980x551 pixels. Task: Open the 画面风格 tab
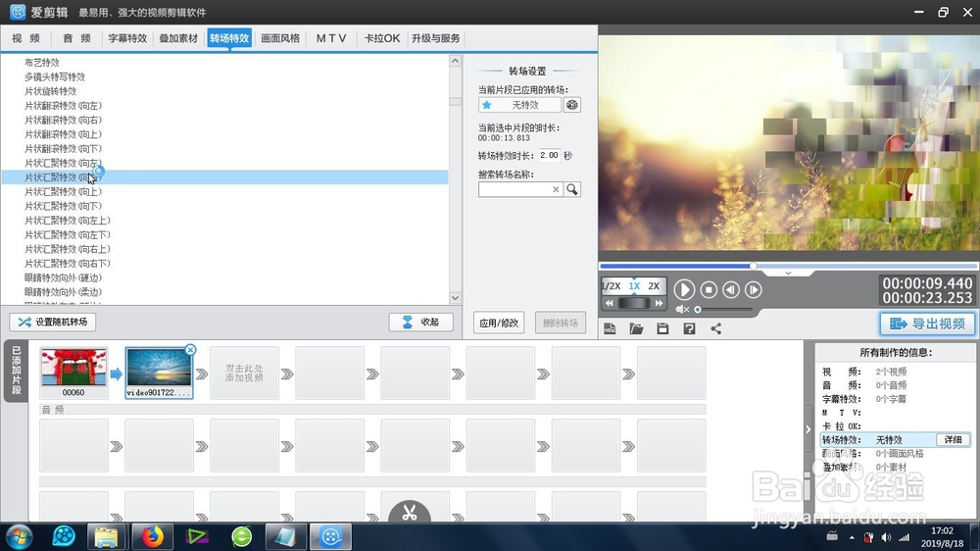tap(280, 38)
